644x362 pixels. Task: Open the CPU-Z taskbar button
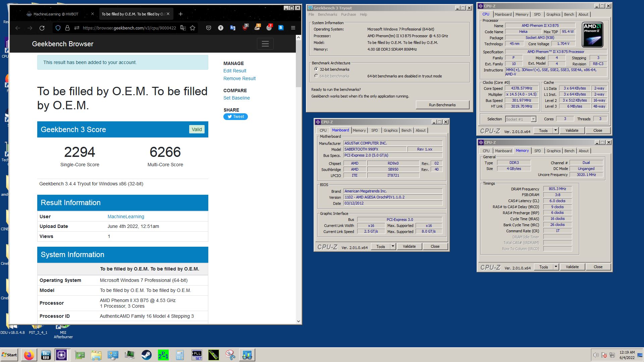tap(61, 355)
